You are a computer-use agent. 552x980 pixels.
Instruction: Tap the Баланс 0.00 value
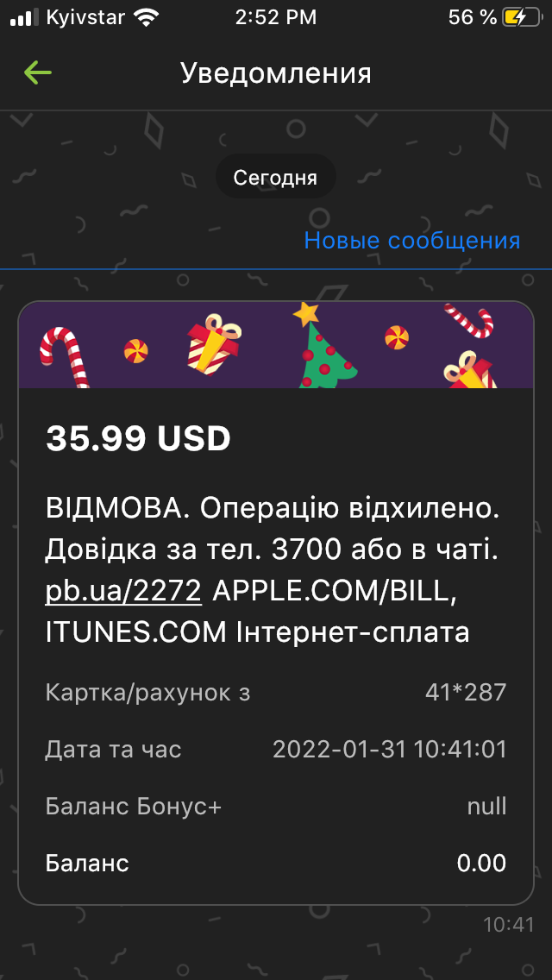point(482,864)
